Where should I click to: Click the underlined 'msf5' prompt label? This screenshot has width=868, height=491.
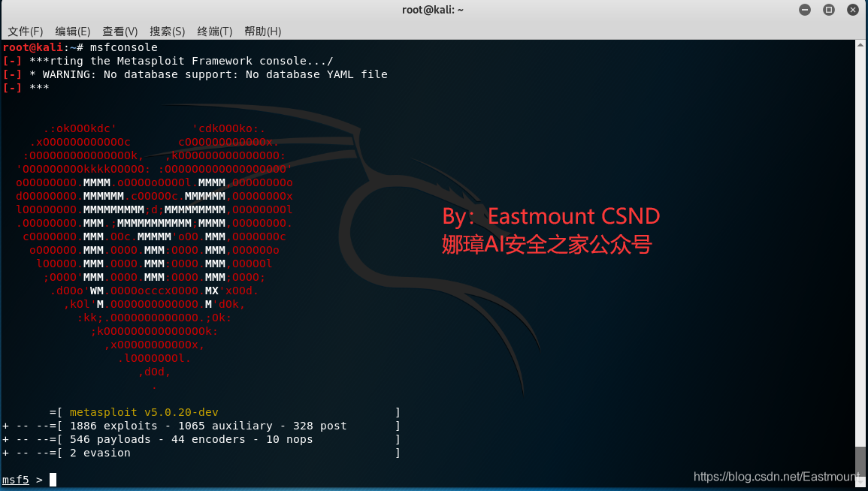tap(16, 480)
